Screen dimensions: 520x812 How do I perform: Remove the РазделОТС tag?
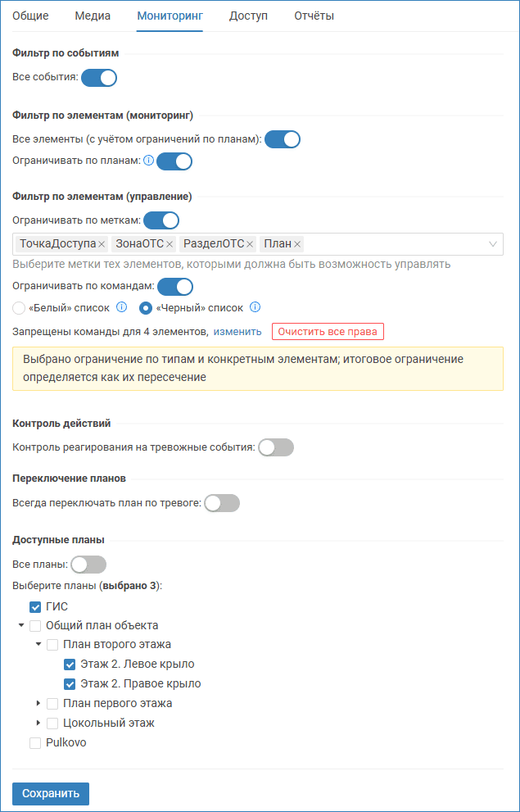pos(250,244)
